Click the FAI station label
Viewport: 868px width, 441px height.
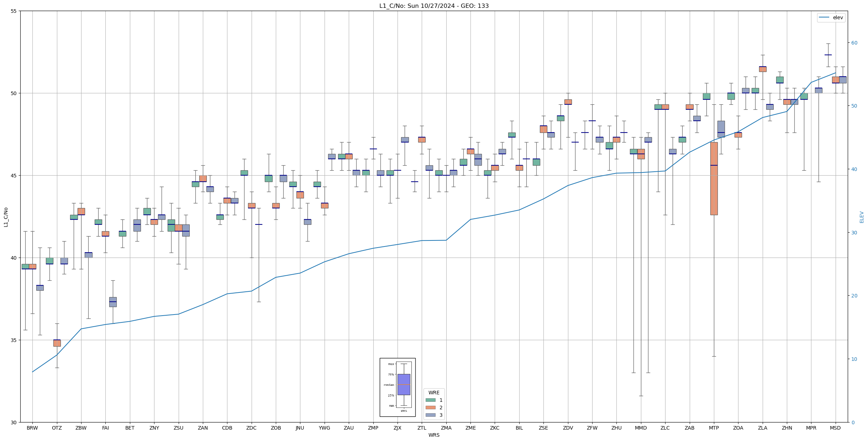[x=105, y=428]
